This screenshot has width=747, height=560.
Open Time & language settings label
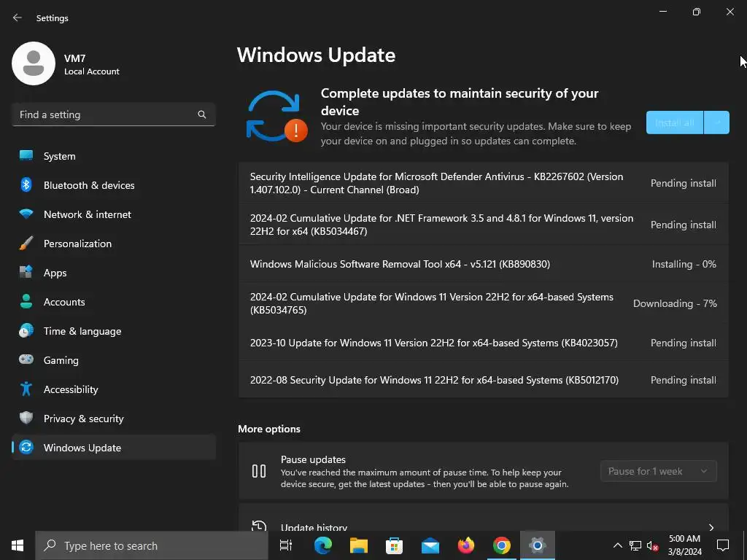coord(82,332)
